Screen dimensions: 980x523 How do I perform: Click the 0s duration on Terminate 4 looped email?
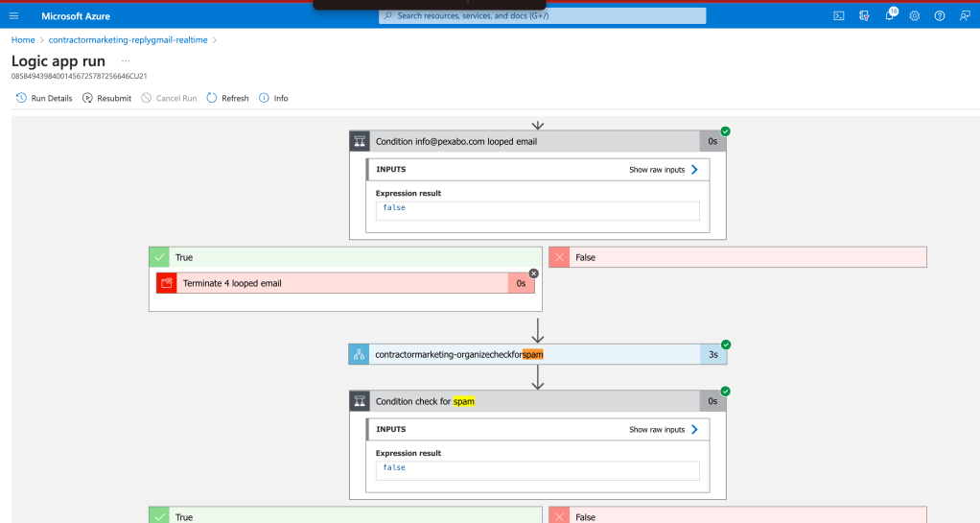click(521, 283)
